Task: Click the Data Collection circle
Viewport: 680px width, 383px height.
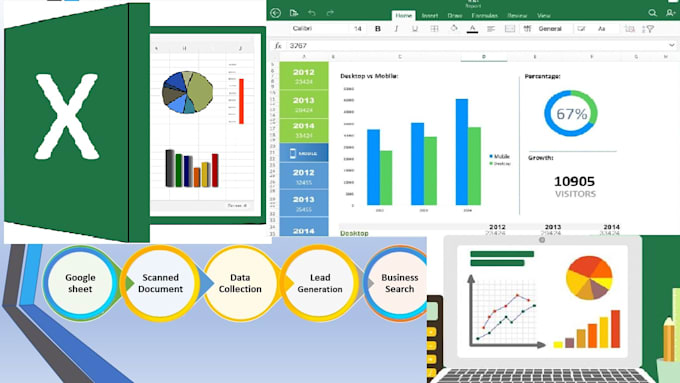Action: pos(240,283)
